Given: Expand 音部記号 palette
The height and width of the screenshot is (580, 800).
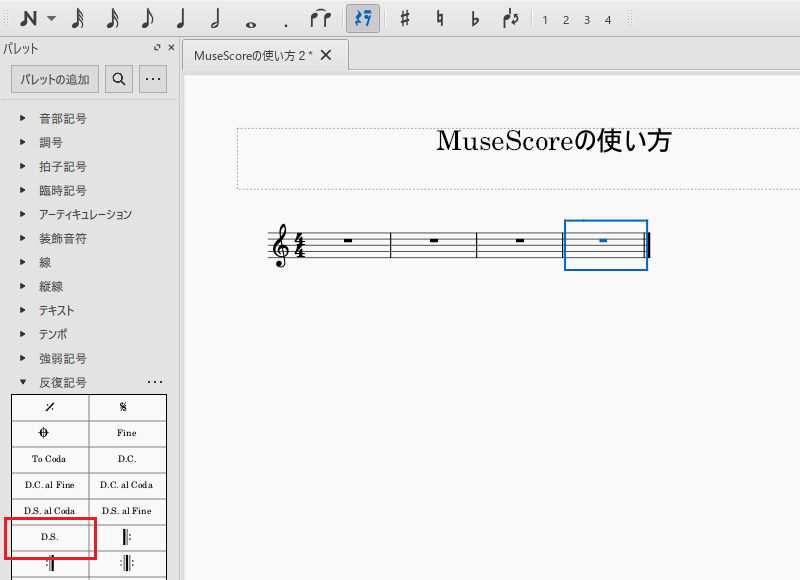Looking at the screenshot, I should (x=22, y=118).
